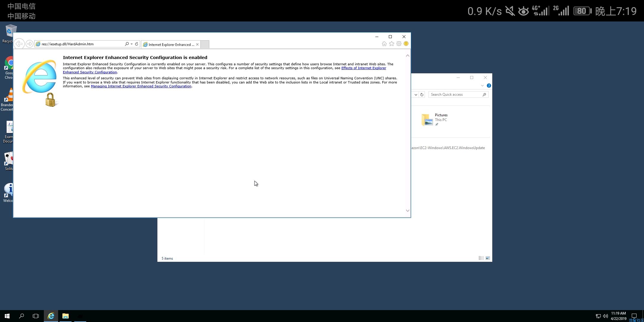This screenshot has width=644, height=322.
Task: Click the network icon in system tray
Action: pyautogui.click(x=598, y=316)
